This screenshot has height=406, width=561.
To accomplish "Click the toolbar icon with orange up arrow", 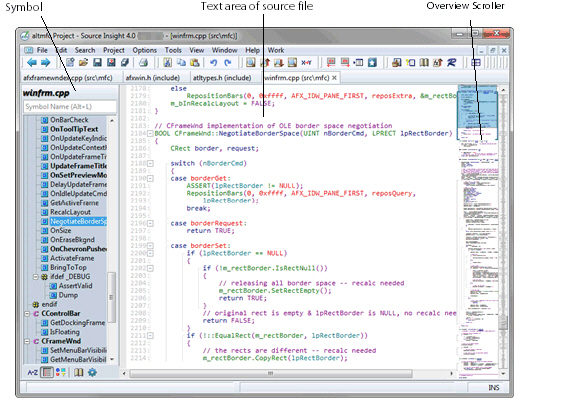I will tap(265, 63).
